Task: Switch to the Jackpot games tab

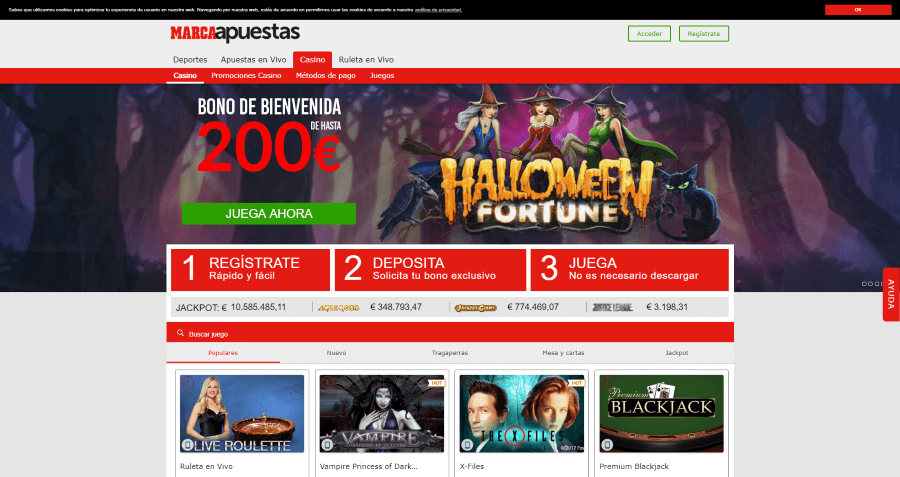Action: (x=677, y=353)
